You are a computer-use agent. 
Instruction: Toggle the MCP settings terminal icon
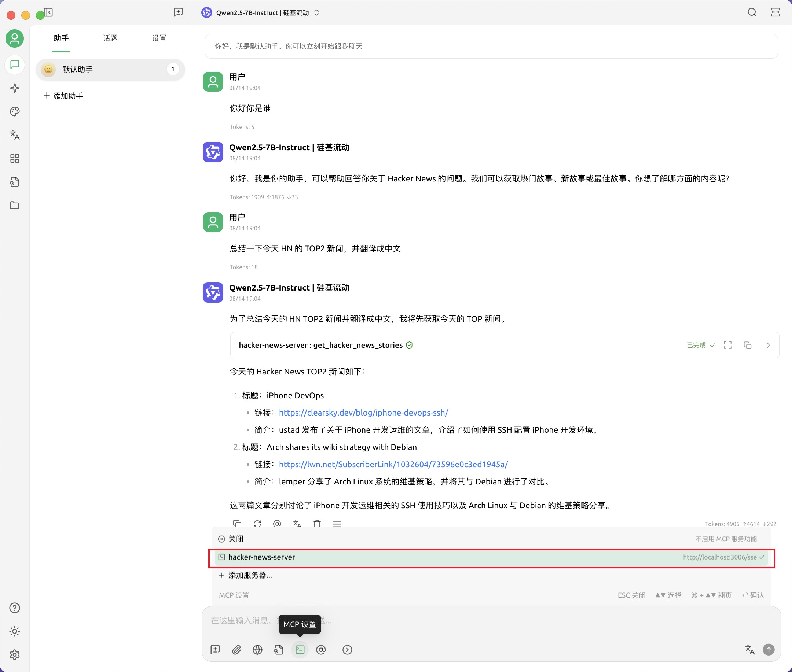[x=300, y=650]
